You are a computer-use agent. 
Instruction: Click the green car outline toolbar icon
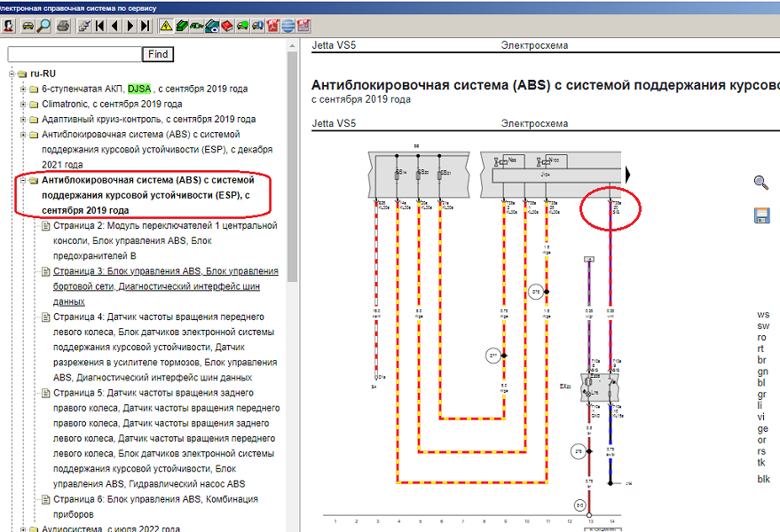point(196,26)
